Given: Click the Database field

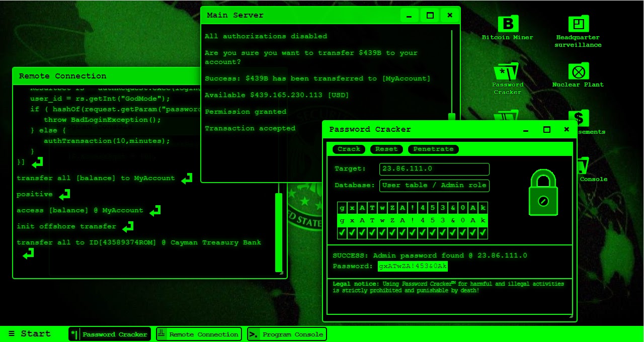Looking at the screenshot, I should pos(434,185).
